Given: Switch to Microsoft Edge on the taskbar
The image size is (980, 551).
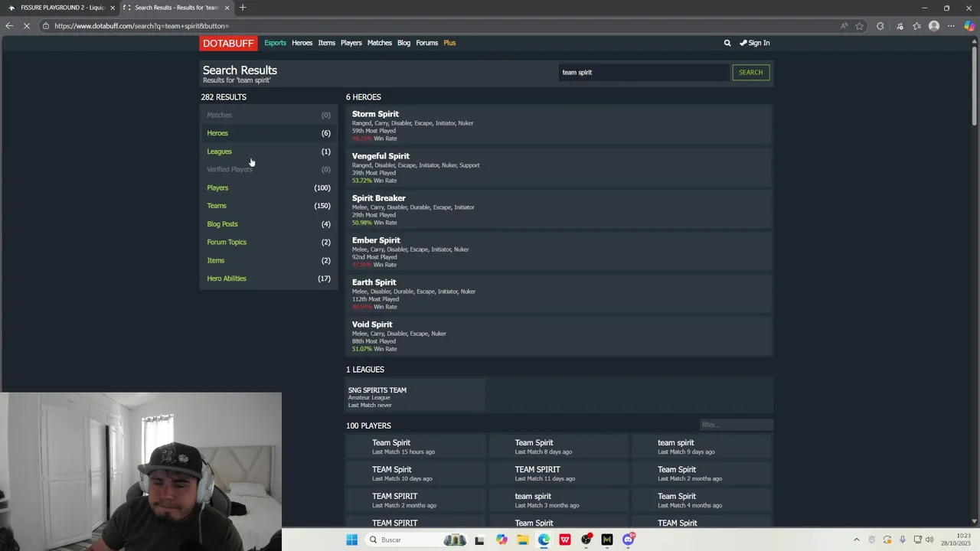Looking at the screenshot, I should 544,540.
